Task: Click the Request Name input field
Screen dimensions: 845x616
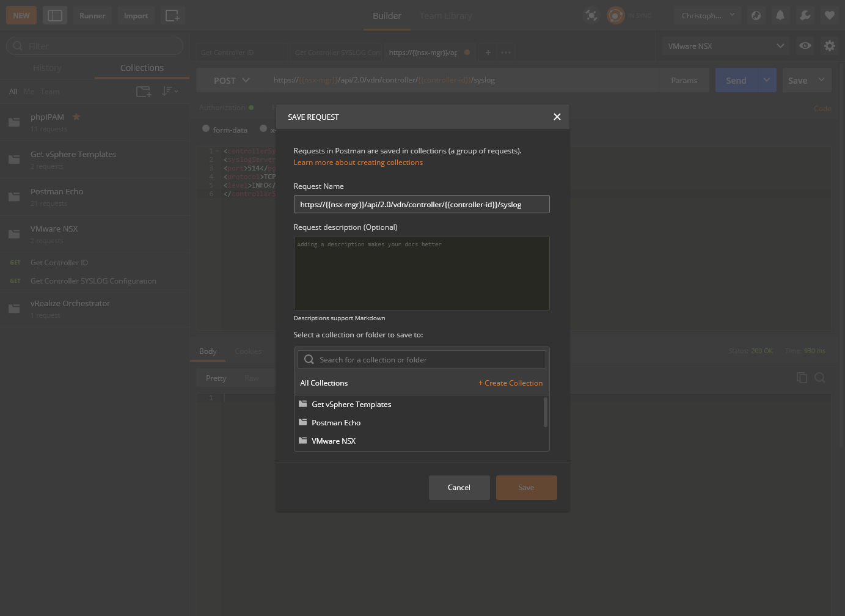Action: (x=421, y=205)
